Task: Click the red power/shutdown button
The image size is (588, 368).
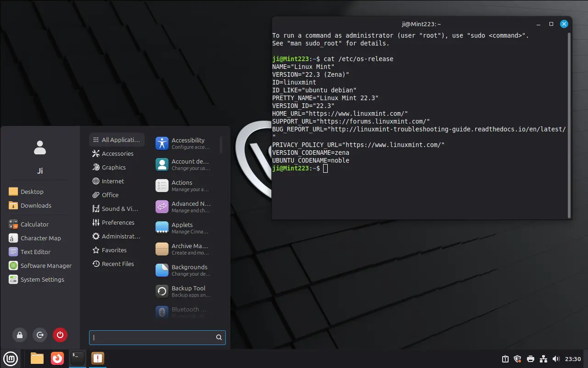Action: (60, 335)
